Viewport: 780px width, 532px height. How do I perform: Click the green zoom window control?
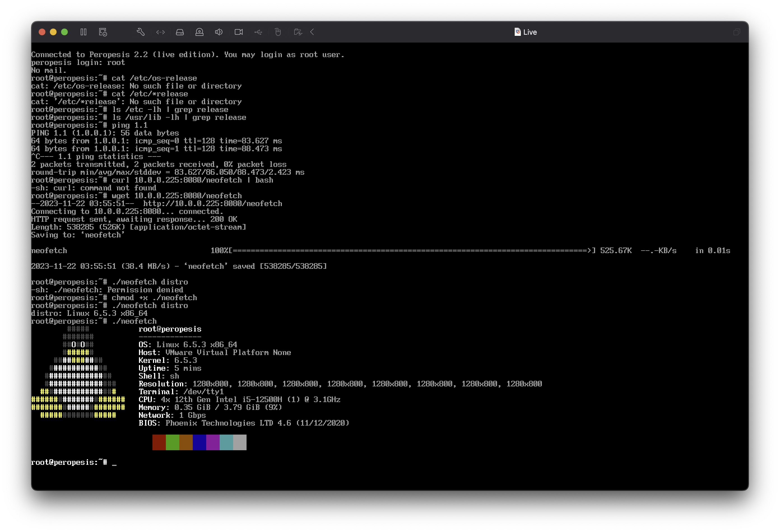pyautogui.click(x=64, y=32)
